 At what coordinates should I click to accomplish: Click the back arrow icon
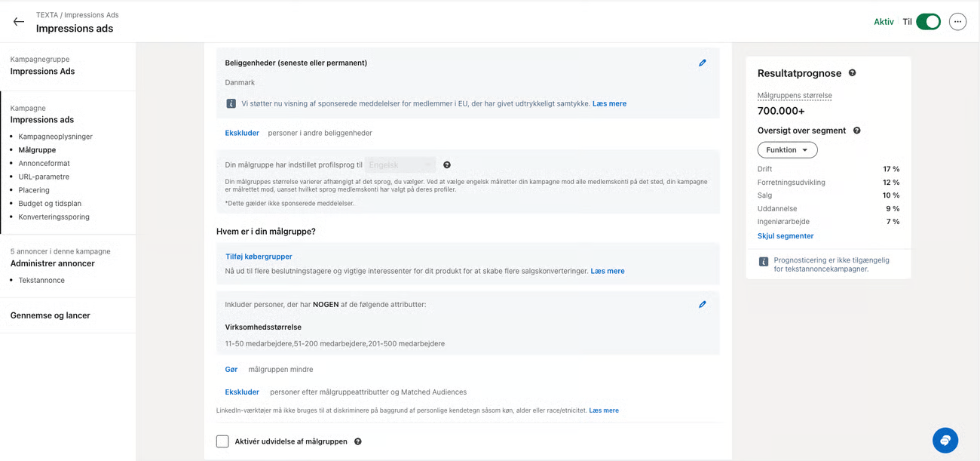(19, 22)
